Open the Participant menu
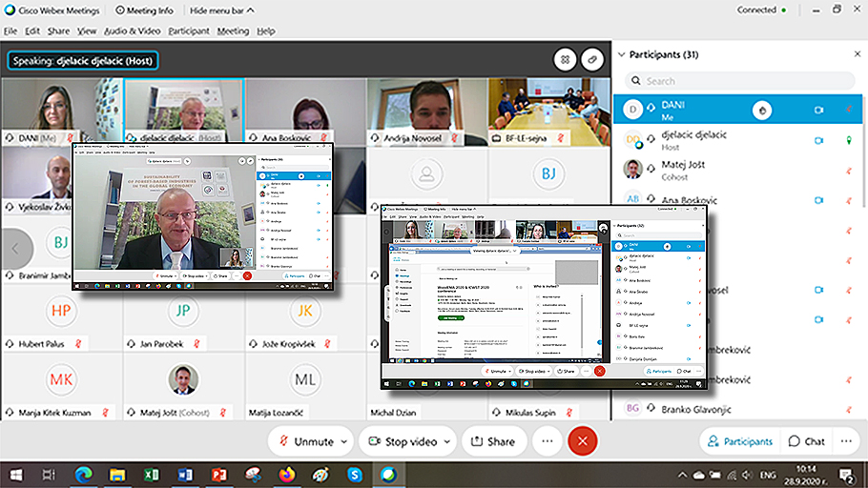Viewport: 868px width, 488px height. click(189, 31)
